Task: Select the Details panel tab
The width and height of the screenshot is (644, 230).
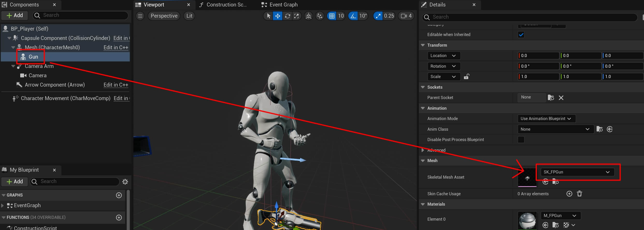Action: 437,5
